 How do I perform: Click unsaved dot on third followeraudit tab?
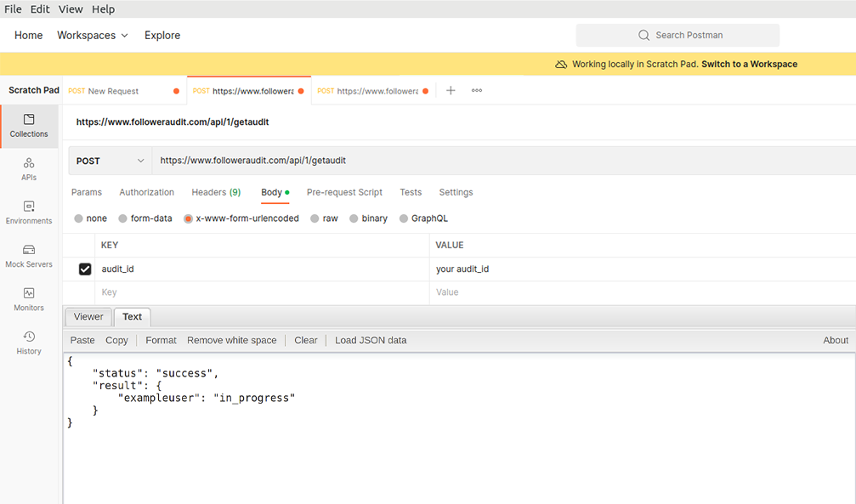(x=425, y=91)
